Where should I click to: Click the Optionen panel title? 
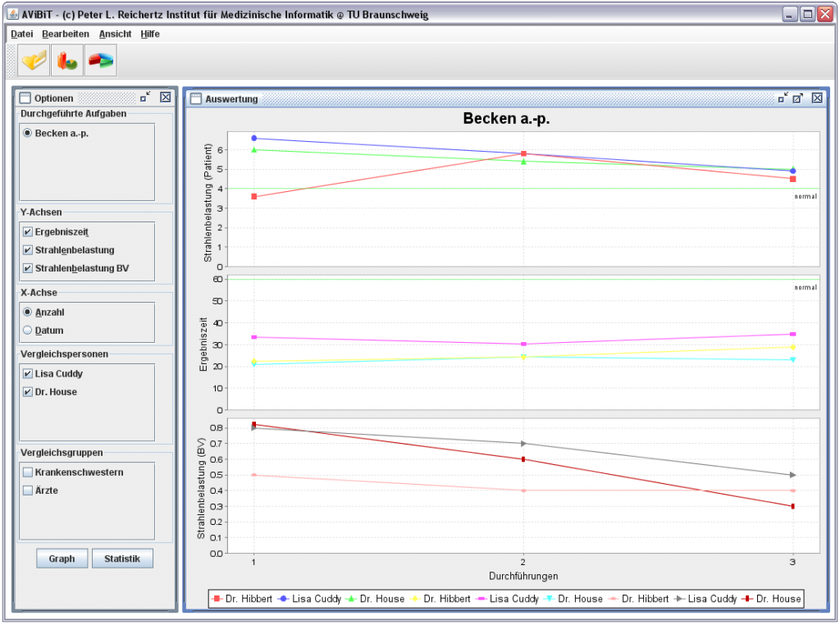53,98
